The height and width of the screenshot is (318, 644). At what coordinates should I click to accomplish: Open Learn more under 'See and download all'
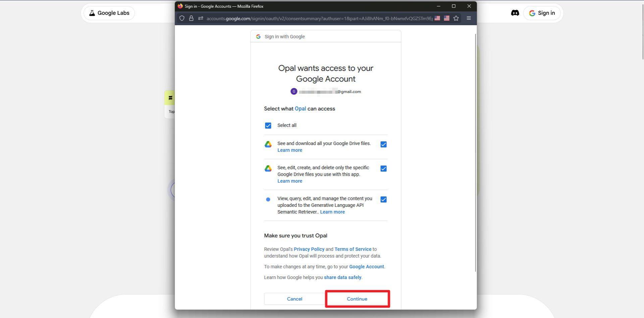coord(290,150)
